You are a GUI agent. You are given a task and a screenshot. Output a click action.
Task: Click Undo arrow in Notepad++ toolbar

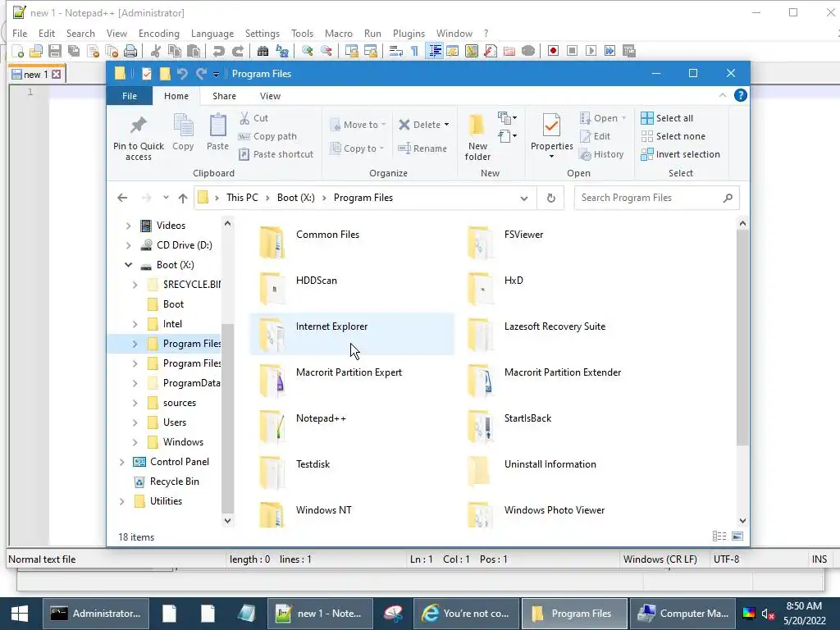pos(218,51)
